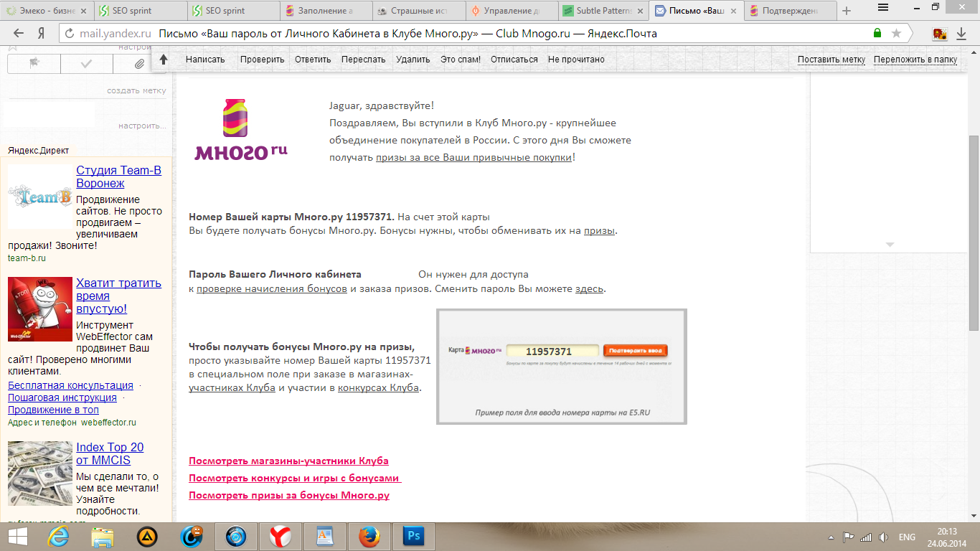Click 'настроить...' link in sidebar
Image resolution: width=980 pixels, height=551 pixels.
(x=142, y=126)
